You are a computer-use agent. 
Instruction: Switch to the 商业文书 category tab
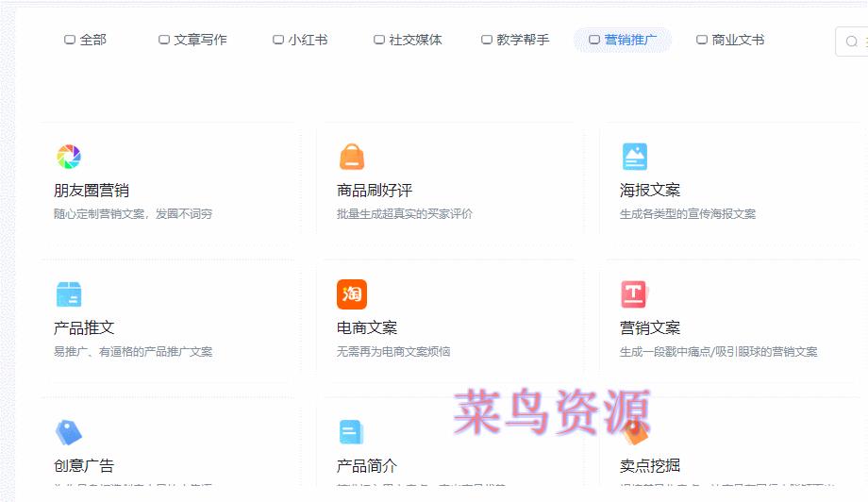[730, 40]
